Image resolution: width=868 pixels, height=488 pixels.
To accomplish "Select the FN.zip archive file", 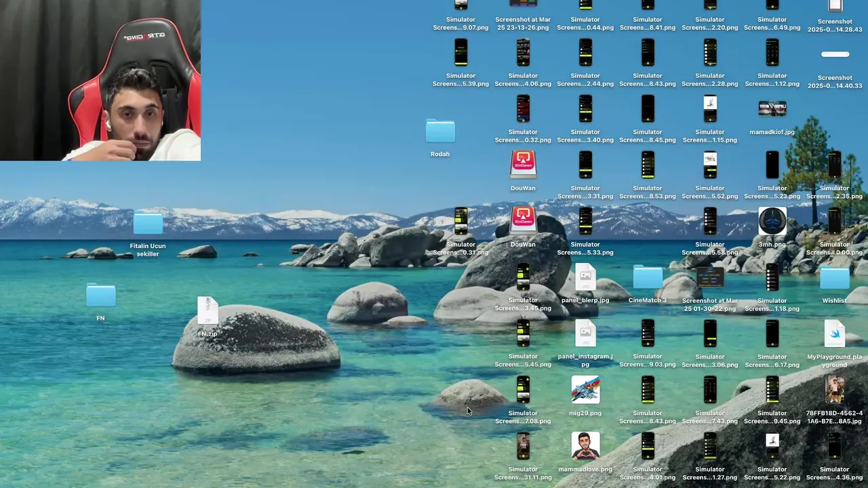I will [208, 310].
